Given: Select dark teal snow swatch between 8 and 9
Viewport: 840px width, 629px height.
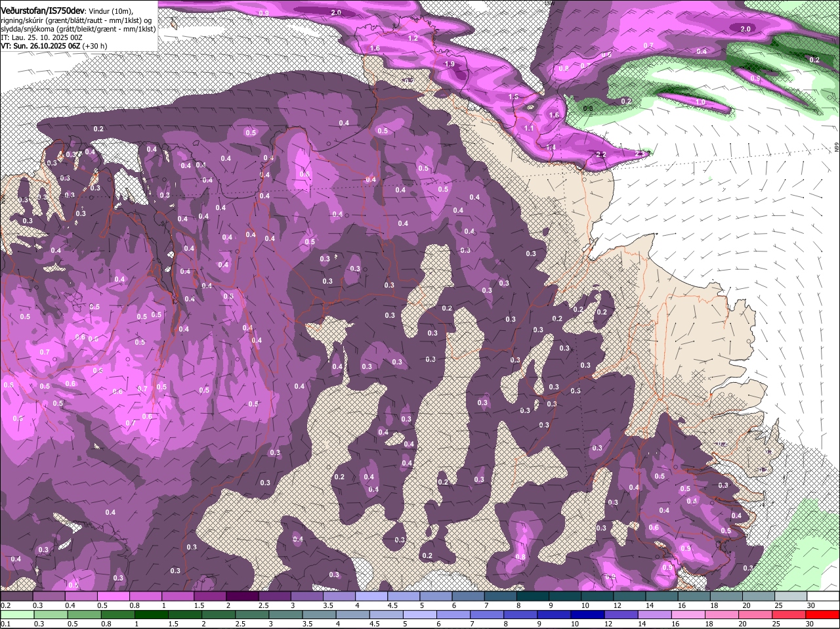Looking at the screenshot, I should tap(534, 596).
